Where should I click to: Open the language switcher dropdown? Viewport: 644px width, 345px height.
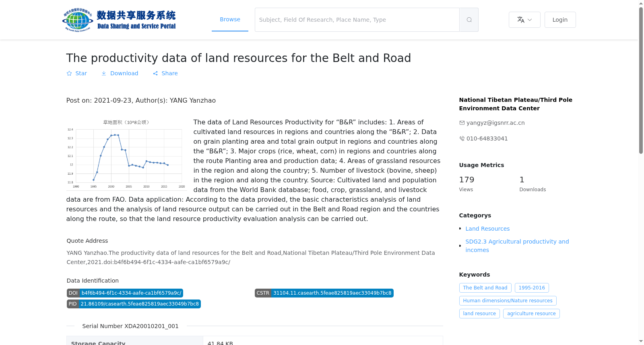(524, 20)
